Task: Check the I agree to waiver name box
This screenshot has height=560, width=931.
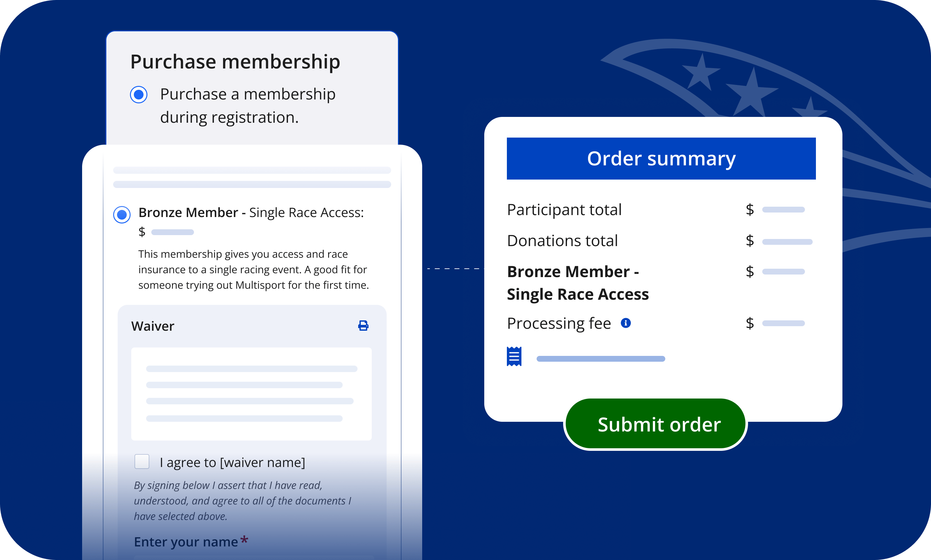Action: (x=142, y=461)
